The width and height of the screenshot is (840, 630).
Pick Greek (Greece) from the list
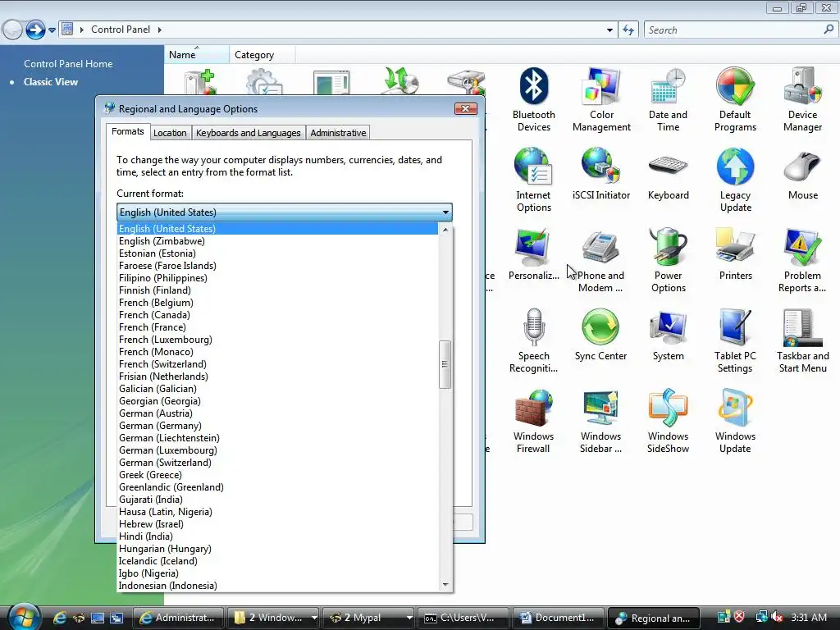tap(278, 475)
